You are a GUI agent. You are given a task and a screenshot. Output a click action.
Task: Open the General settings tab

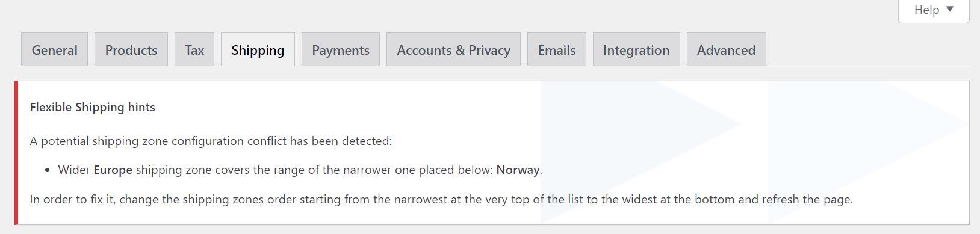(x=54, y=49)
